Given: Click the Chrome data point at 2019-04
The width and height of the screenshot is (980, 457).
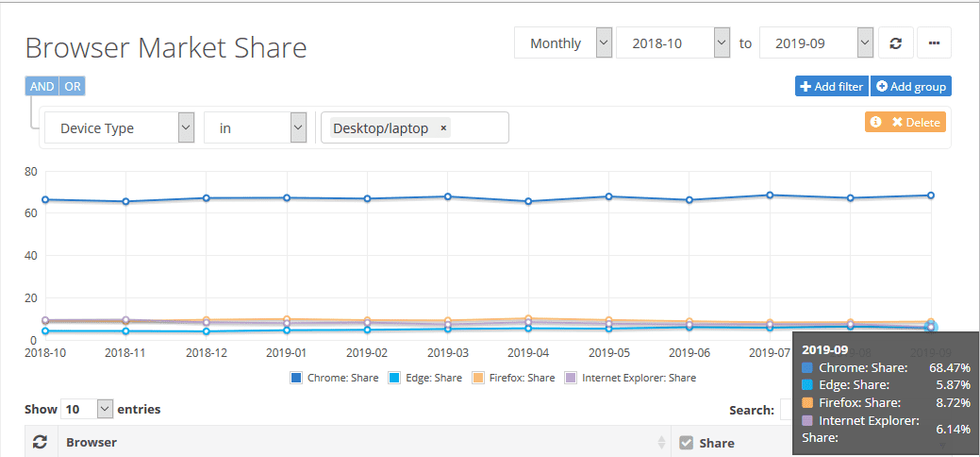Looking at the screenshot, I should (x=528, y=201).
